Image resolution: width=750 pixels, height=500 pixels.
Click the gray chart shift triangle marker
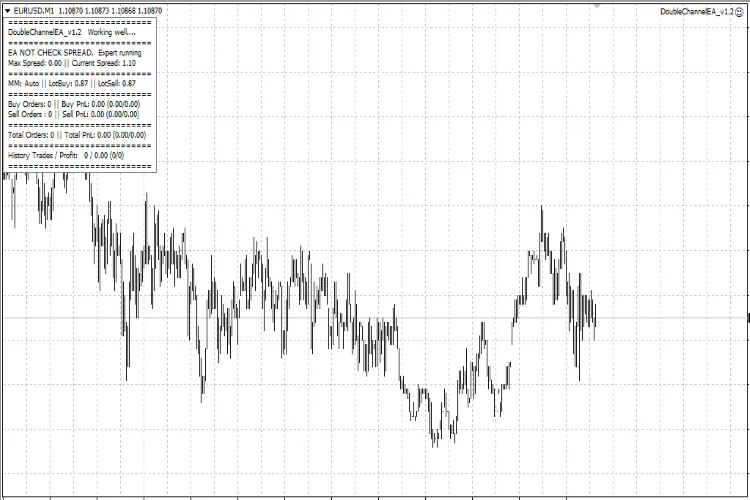(x=597, y=5)
